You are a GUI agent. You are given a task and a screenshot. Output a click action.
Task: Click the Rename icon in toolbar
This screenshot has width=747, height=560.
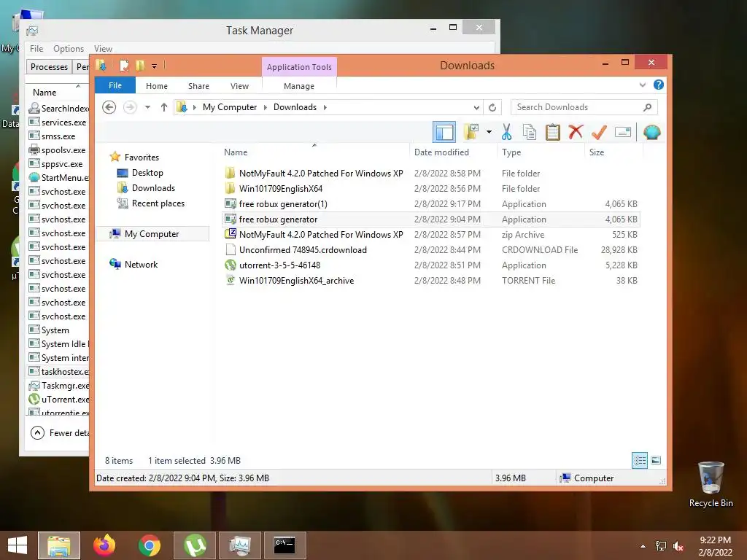[x=623, y=132]
